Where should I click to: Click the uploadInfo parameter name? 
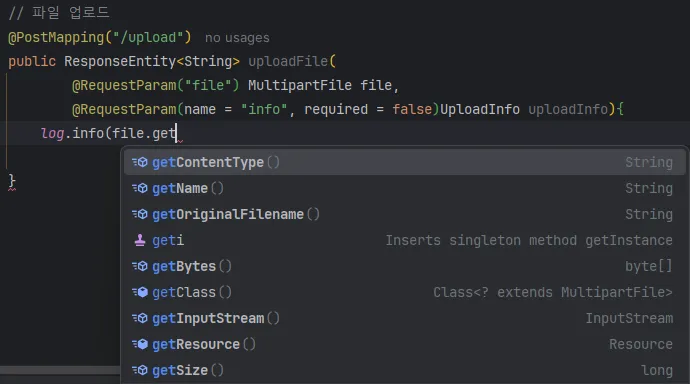(568, 109)
